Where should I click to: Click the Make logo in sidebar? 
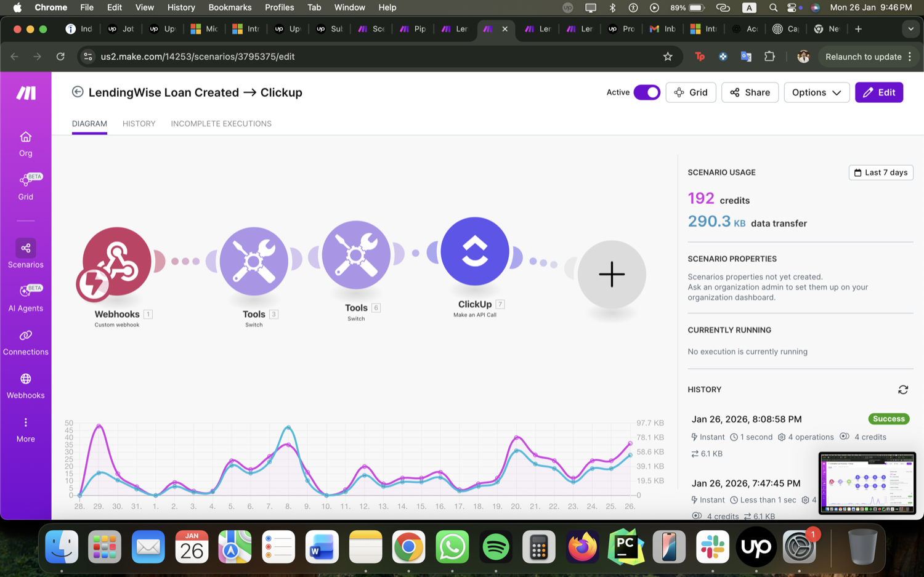point(26,93)
